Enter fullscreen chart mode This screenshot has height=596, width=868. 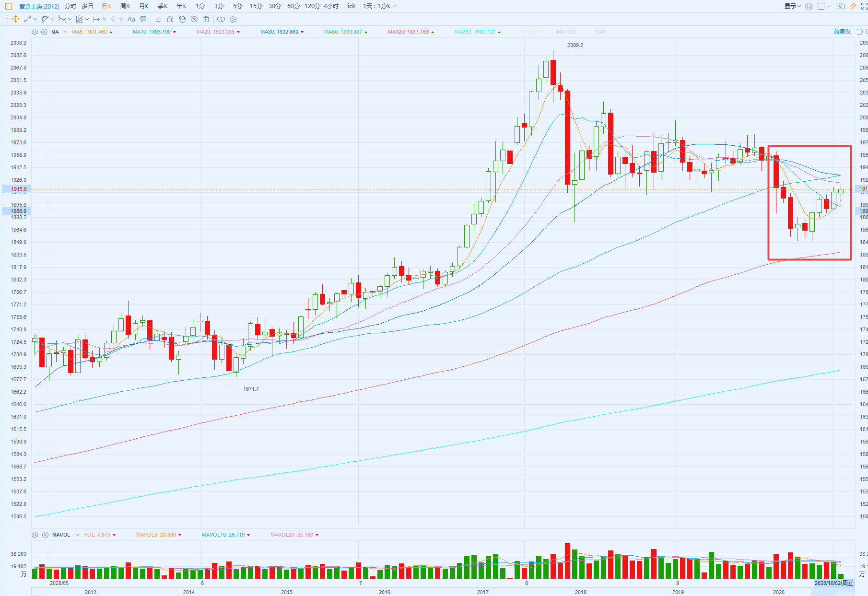pyautogui.click(x=864, y=6)
